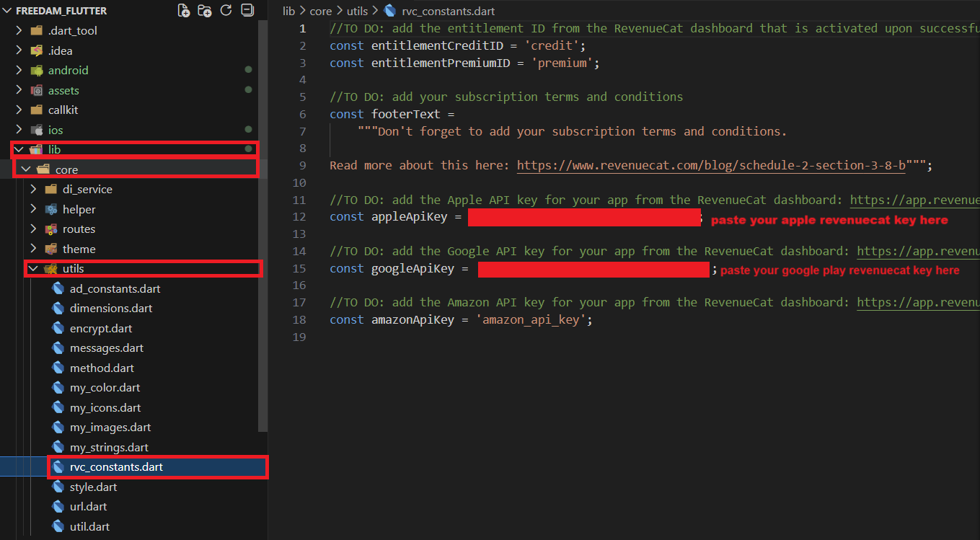Open my_strings.dart file
Viewport: 980px width, 540px height.
pyautogui.click(x=109, y=448)
